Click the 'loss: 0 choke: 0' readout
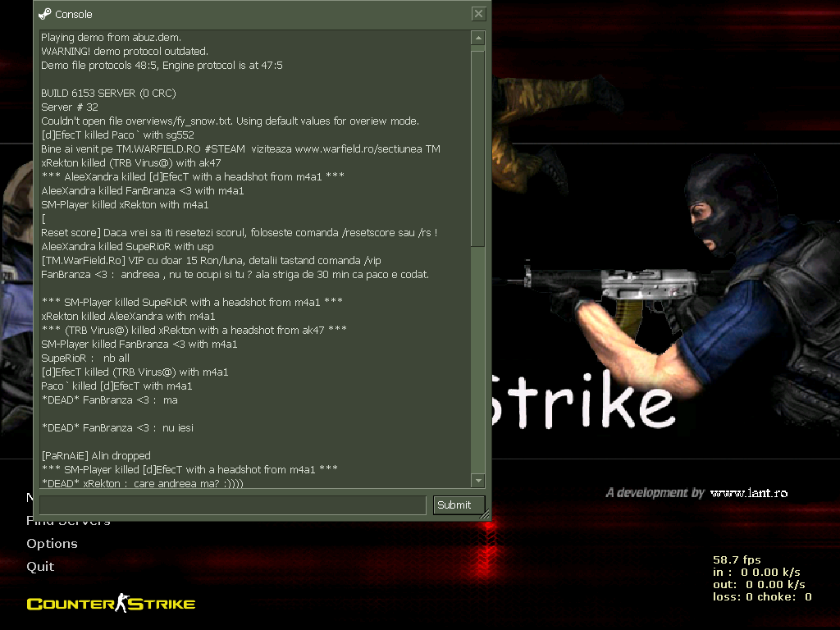 (762, 596)
